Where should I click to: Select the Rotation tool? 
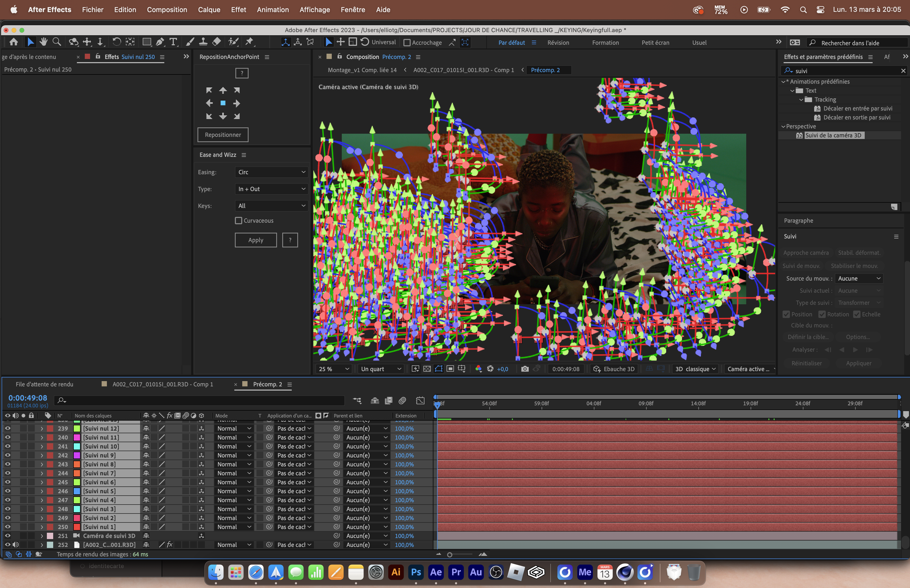click(116, 42)
